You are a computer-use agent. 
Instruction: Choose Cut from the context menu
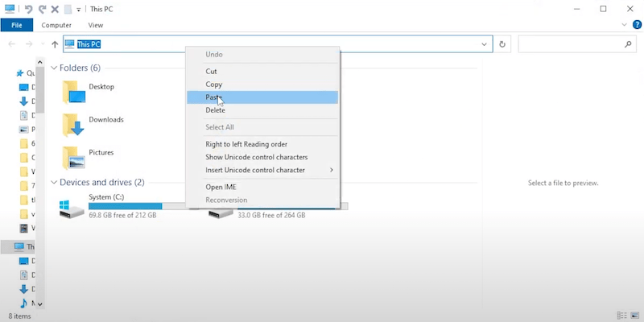click(x=262, y=71)
